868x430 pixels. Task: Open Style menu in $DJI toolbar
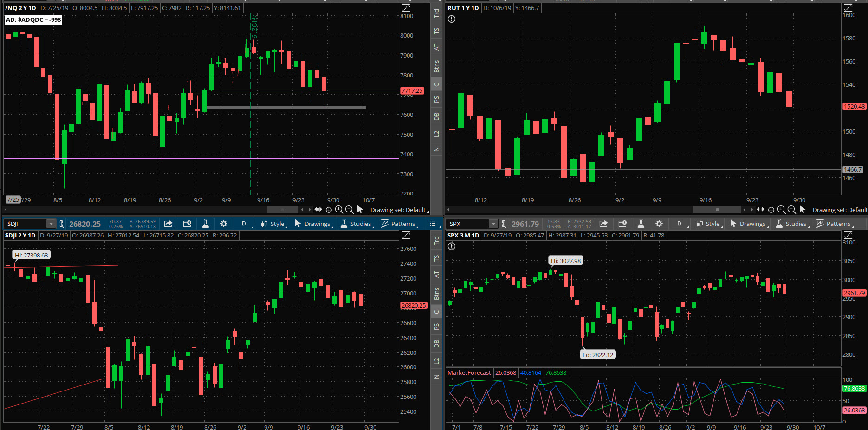pos(274,224)
